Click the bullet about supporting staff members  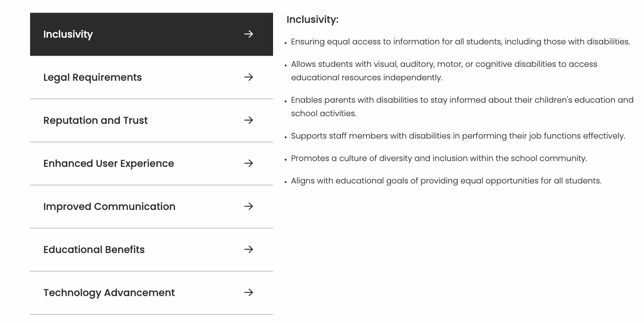(x=458, y=136)
